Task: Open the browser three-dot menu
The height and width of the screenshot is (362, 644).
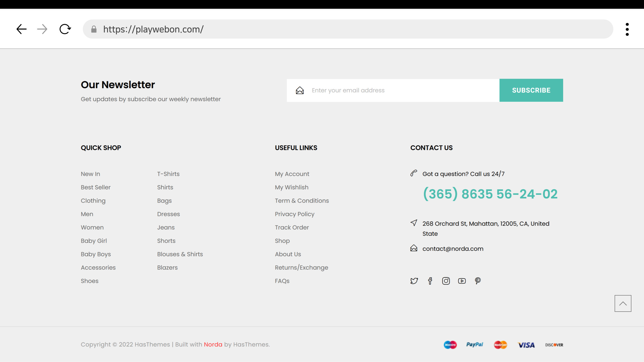Action: click(627, 29)
